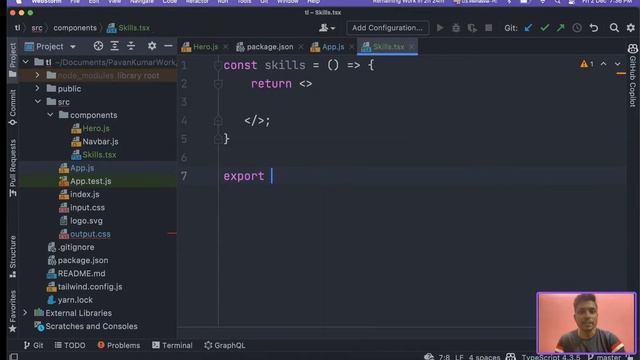Screen dimensions: 640x360
Task: Click the Run play button
Action: [440, 28]
